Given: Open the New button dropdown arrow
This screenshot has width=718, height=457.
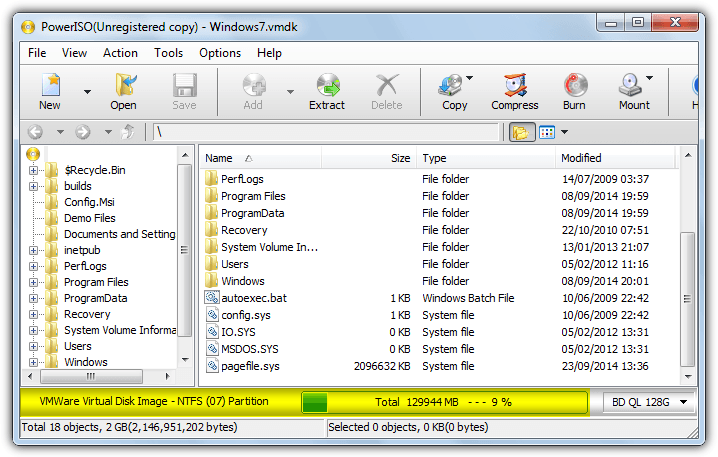Looking at the screenshot, I should click(87, 92).
